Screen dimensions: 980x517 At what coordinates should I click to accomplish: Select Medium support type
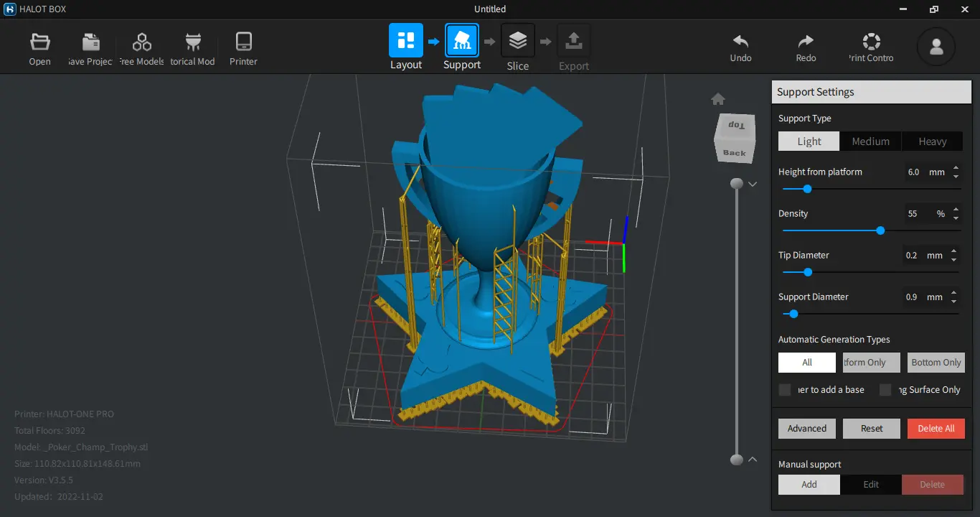click(x=871, y=141)
